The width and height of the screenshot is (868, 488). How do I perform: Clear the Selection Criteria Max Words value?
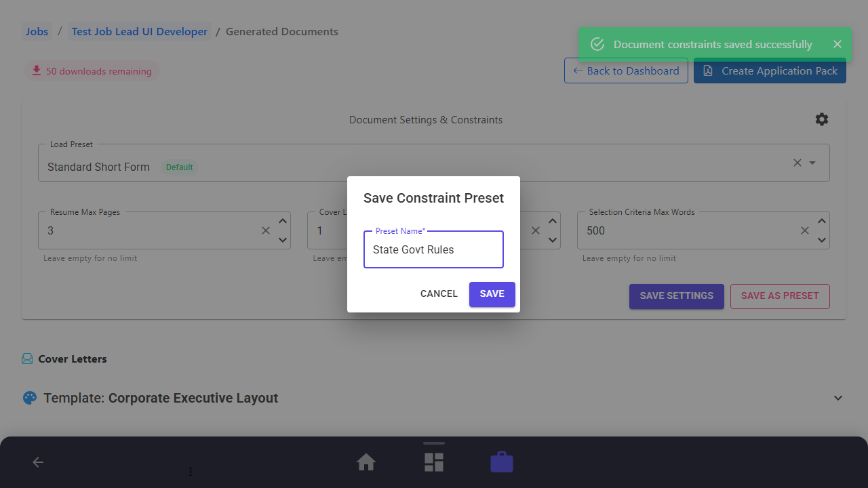coord(805,230)
